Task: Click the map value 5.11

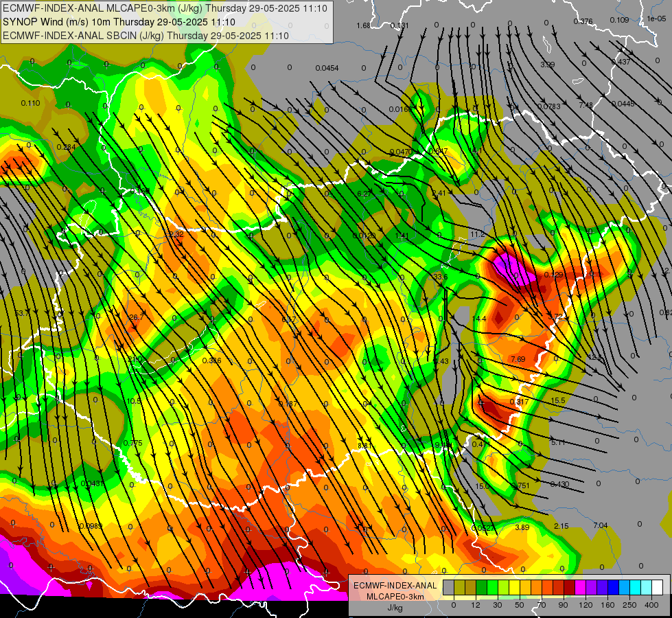Action: tap(558, 442)
